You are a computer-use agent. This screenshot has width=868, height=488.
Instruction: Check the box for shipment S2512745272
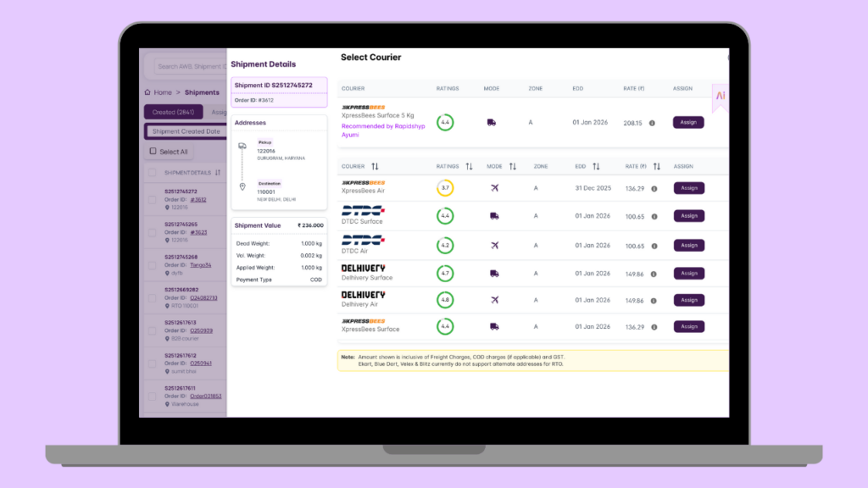[x=152, y=200]
